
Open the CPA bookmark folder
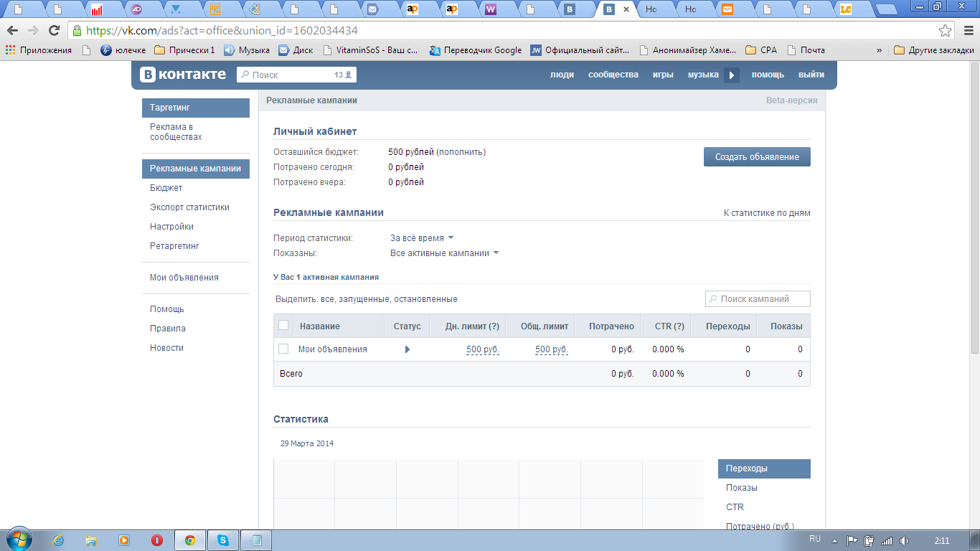(x=761, y=50)
